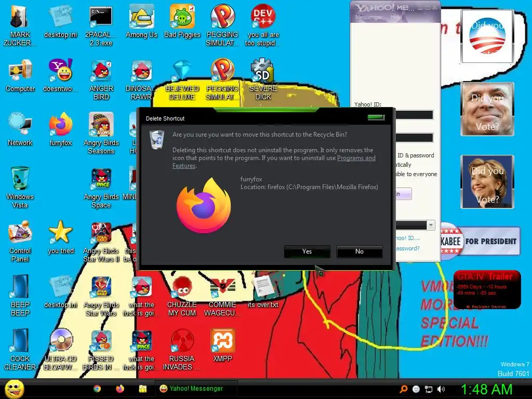Launch Angry Birds Space

click(x=101, y=187)
